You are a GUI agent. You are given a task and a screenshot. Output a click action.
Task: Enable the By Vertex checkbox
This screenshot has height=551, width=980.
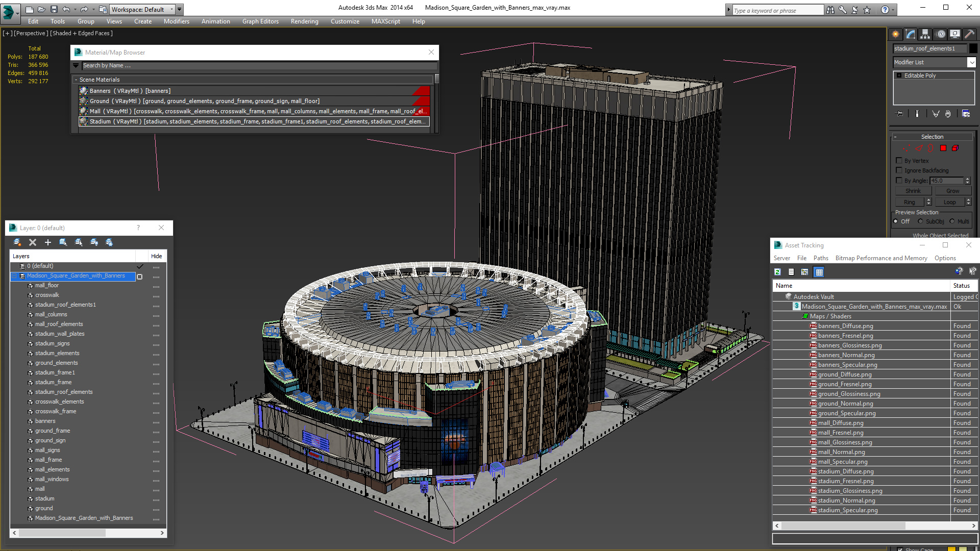pos(899,160)
